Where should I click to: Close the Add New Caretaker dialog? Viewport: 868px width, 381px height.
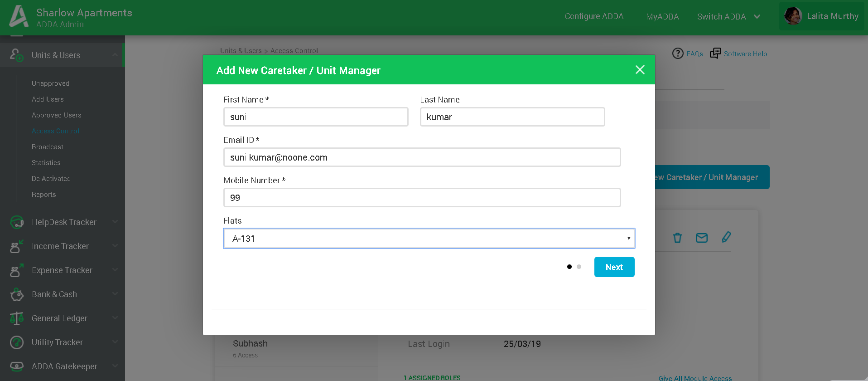(x=640, y=70)
